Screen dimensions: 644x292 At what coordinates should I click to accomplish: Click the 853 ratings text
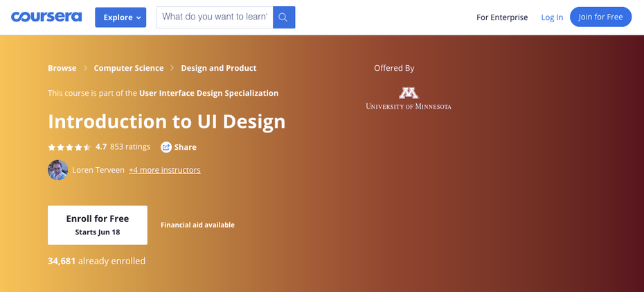pyautogui.click(x=130, y=147)
